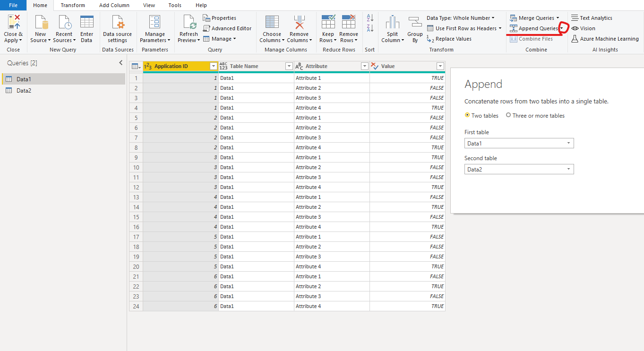Collapse the Queries pane
This screenshot has height=351, width=644.
tap(120, 63)
